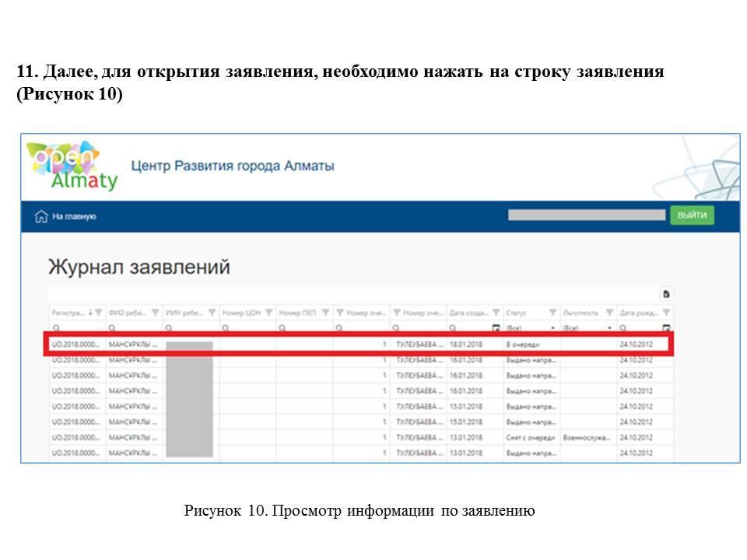The image size is (747, 560).
Task: Open the filter icon of the Статус column
Action: tap(552, 313)
